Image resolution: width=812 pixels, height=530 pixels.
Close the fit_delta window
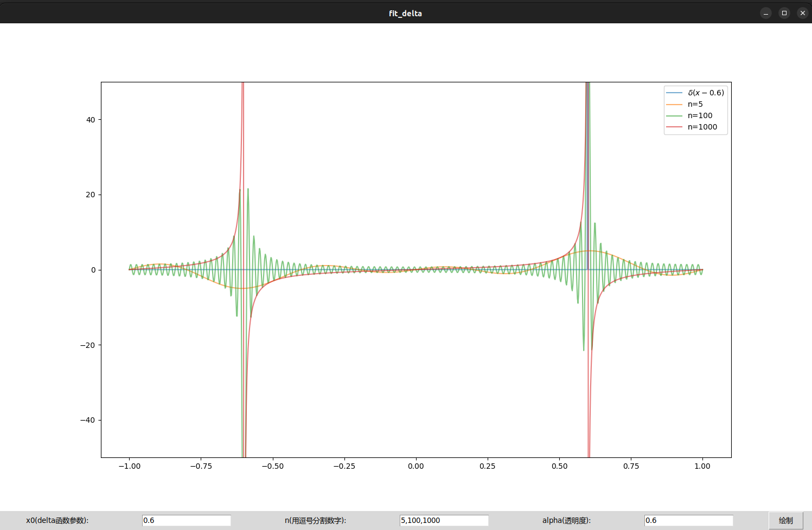803,13
